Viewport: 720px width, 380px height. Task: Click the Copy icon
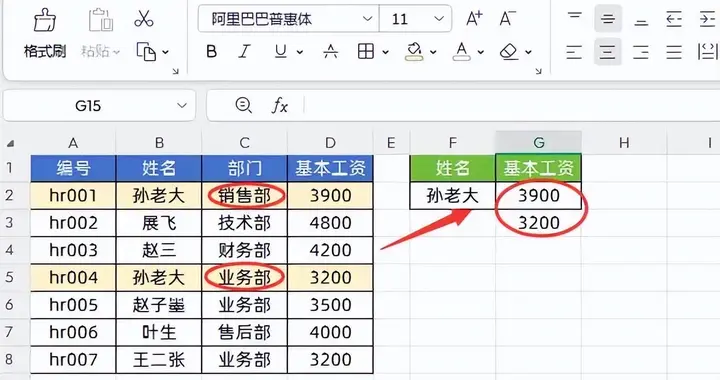click(x=146, y=51)
